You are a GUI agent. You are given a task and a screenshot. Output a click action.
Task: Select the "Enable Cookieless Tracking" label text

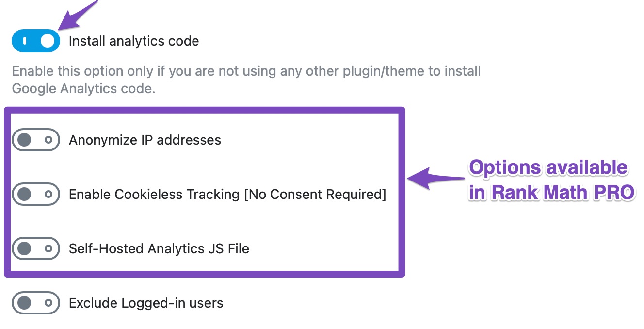154,195
